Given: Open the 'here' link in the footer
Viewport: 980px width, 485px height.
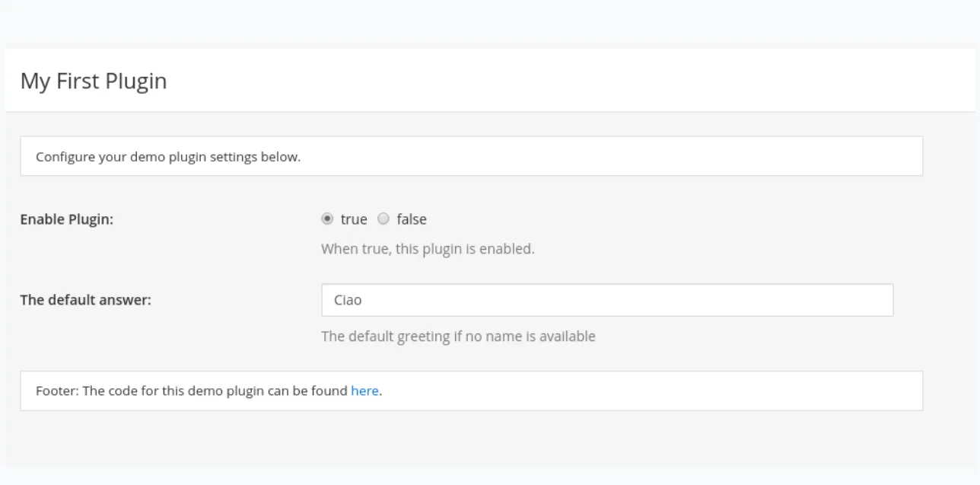Looking at the screenshot, I should pos(364,391).
